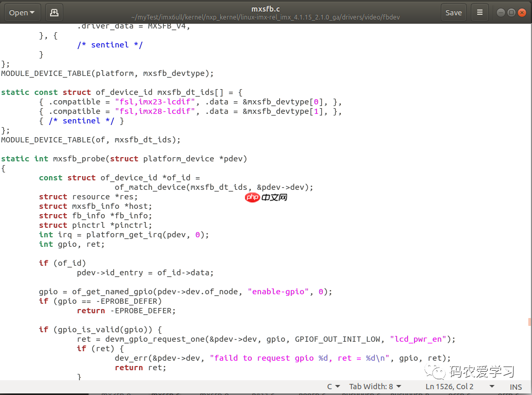Click the "fsl,imx28-lcdif" string
532x395 pixels.
pyautogui.click(x=155, y=111)
